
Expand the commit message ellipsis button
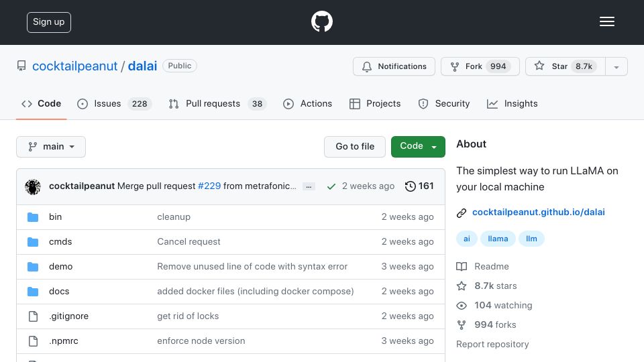pyautogui.click(x=309, y=187)
